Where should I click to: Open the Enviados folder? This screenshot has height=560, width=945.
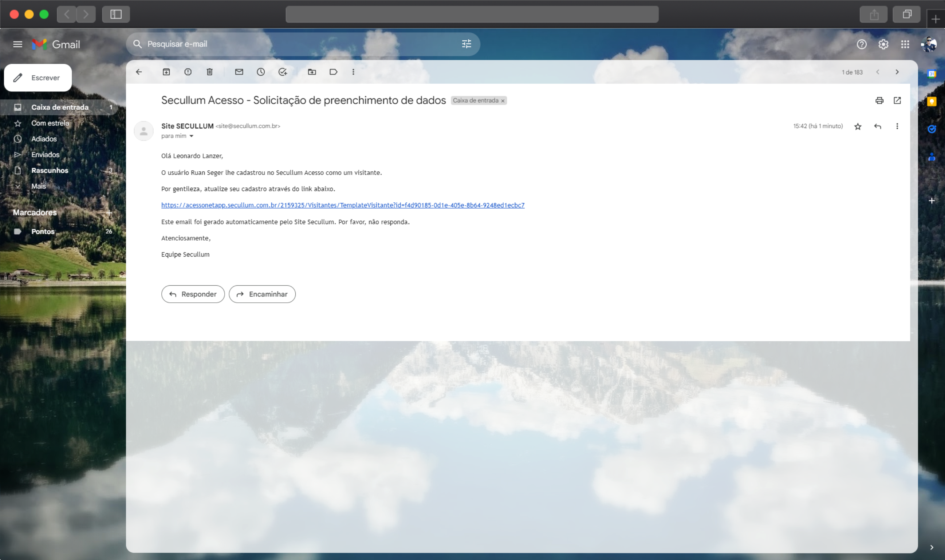pyautogui.click(x=45, y=154)
